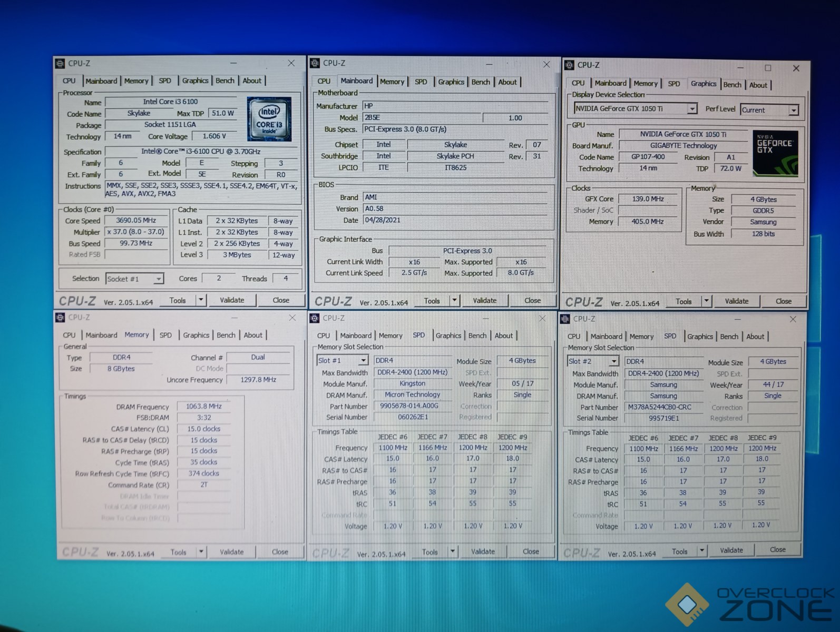Click the Level 3 cache size 3 MBytes

coord(237,255)
